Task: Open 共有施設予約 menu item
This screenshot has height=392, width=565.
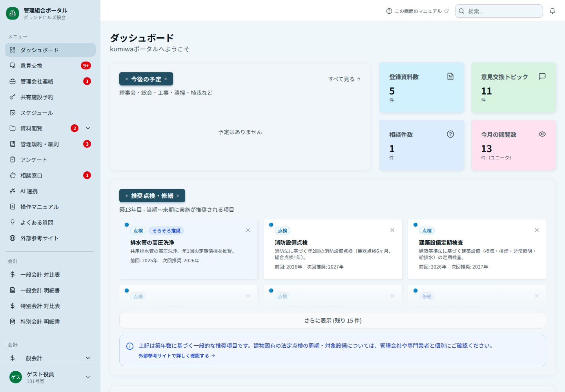Action: (x=50, y=97)
